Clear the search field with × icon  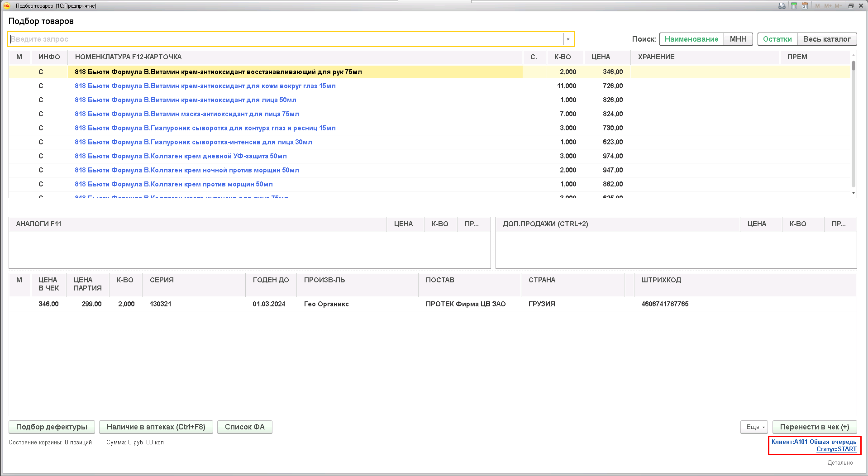tap(568, 39)
